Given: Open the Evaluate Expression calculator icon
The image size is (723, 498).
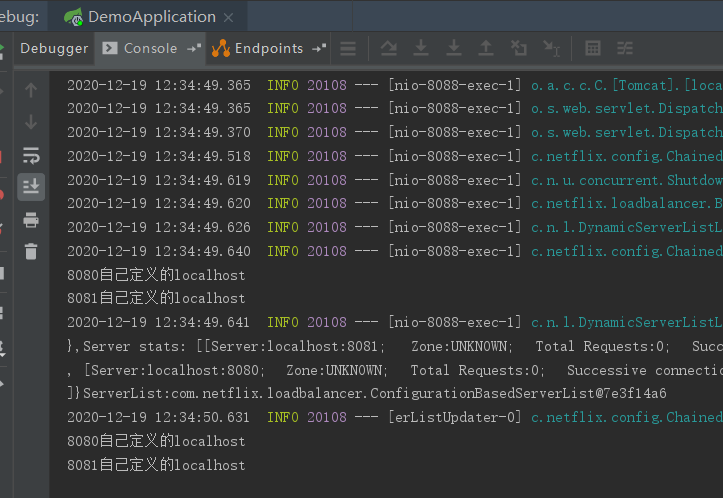Looking at the screenshot, I should pos(593,48).
